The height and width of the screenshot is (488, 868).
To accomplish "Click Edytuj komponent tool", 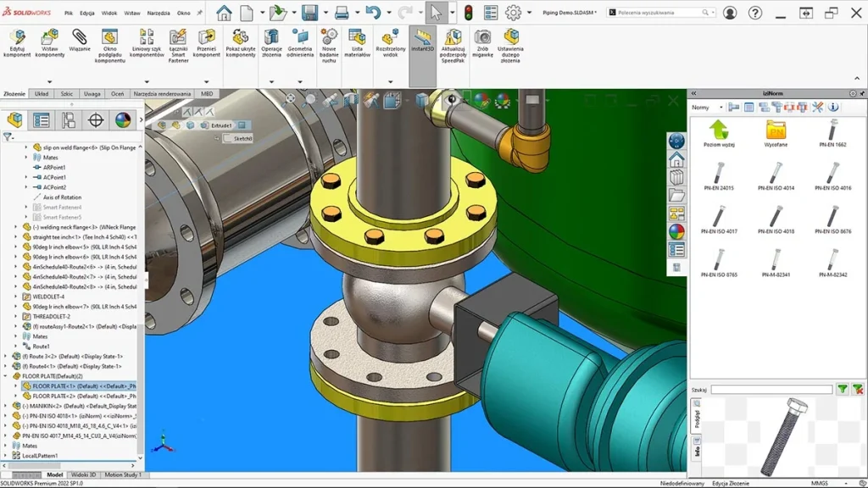I will 17,44.
